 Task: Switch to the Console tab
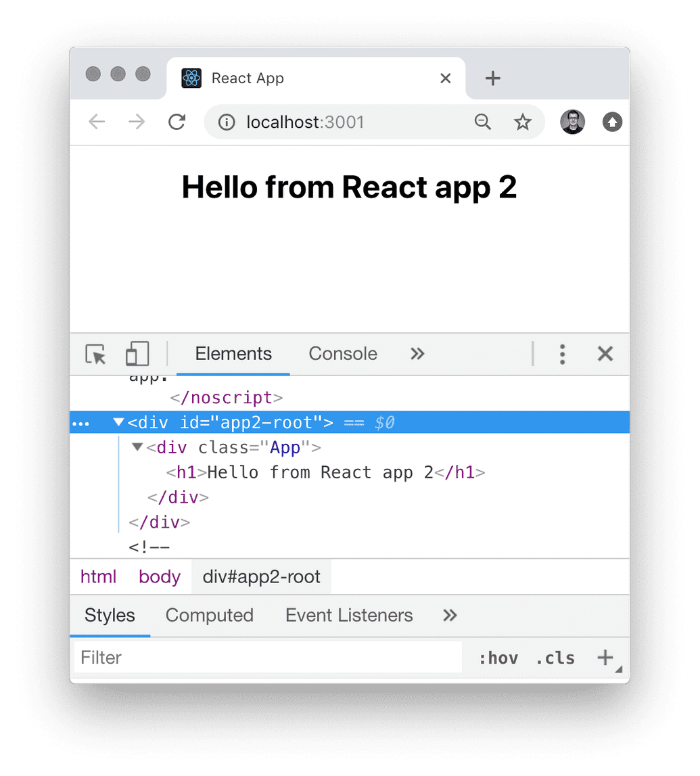pos(342,354)
